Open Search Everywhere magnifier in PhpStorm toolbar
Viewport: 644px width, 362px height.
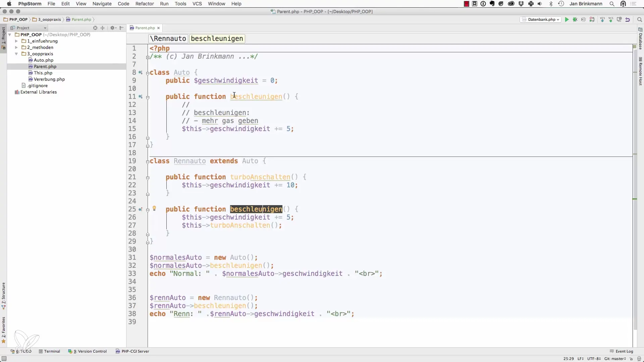(x=639, y=19)
